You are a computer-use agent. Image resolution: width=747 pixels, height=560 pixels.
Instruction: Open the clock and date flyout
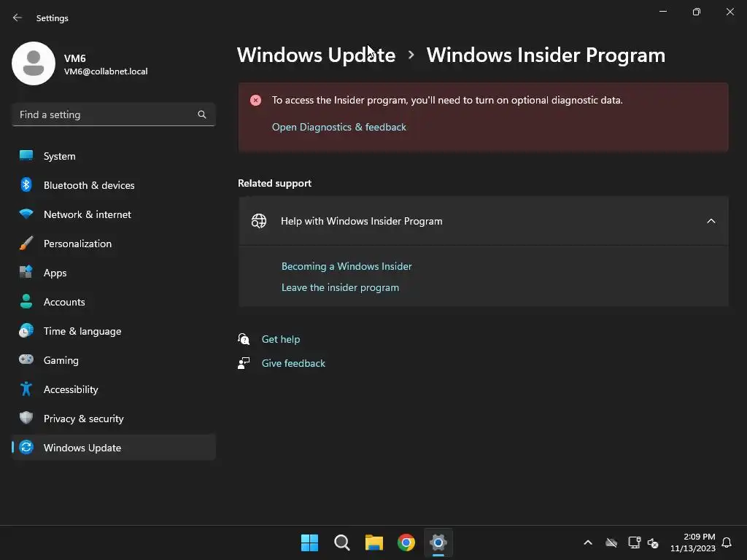coord(693,542)
